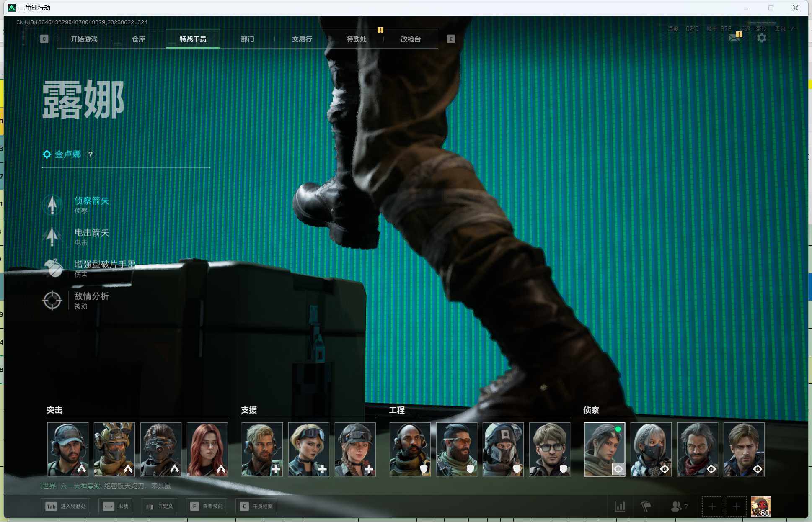Open the statistics bar-chart icon
The width and height of the screenshot is (812, 522).
point(620,507)
